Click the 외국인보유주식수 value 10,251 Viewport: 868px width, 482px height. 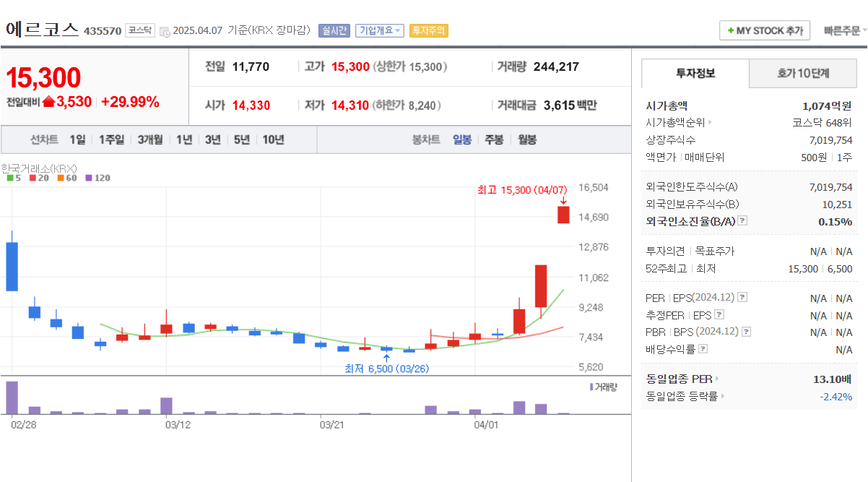click(x=837, y=205)
